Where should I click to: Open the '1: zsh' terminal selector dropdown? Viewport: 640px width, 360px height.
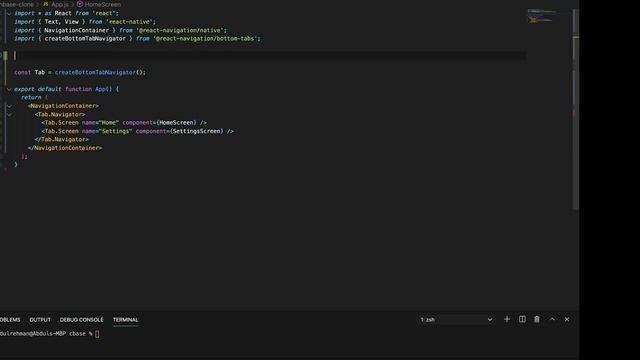[456, 320]
